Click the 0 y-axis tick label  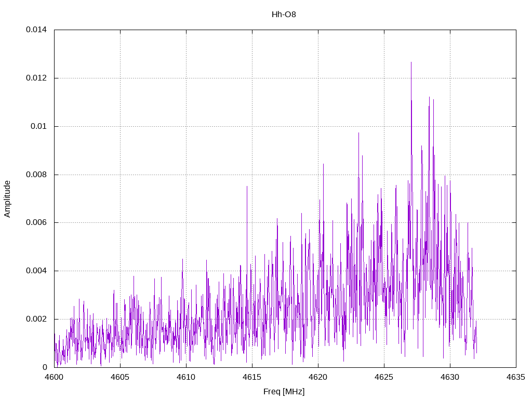coord(45,367)
